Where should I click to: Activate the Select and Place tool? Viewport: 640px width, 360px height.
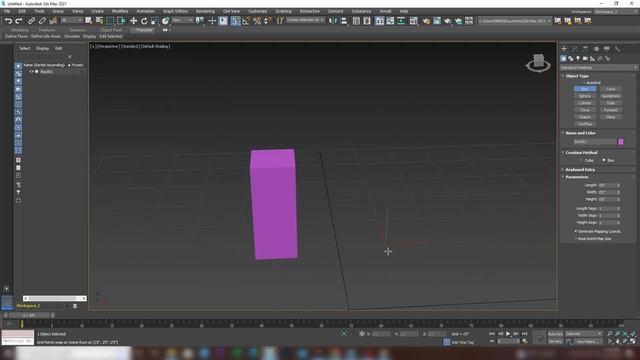click(x=165, y=21)
